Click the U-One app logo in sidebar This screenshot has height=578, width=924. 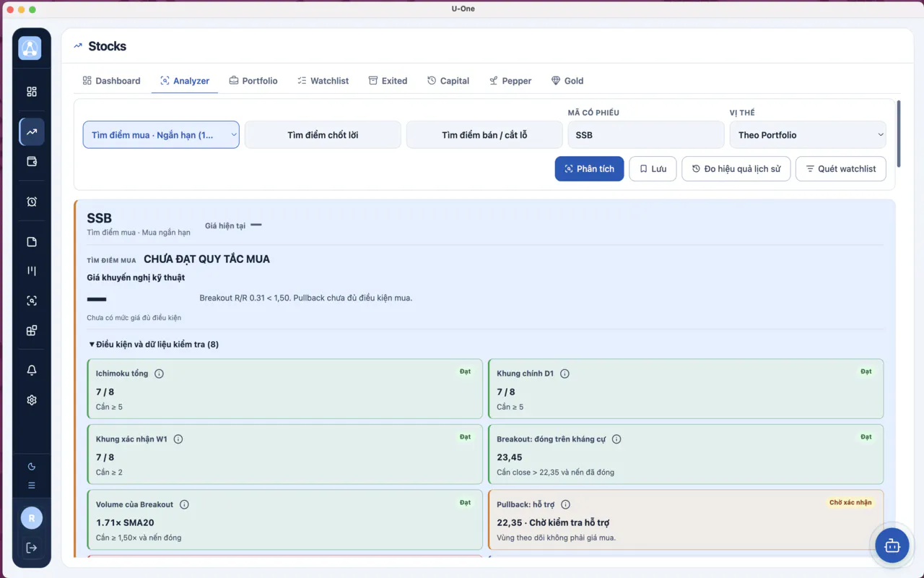point(30,48)
